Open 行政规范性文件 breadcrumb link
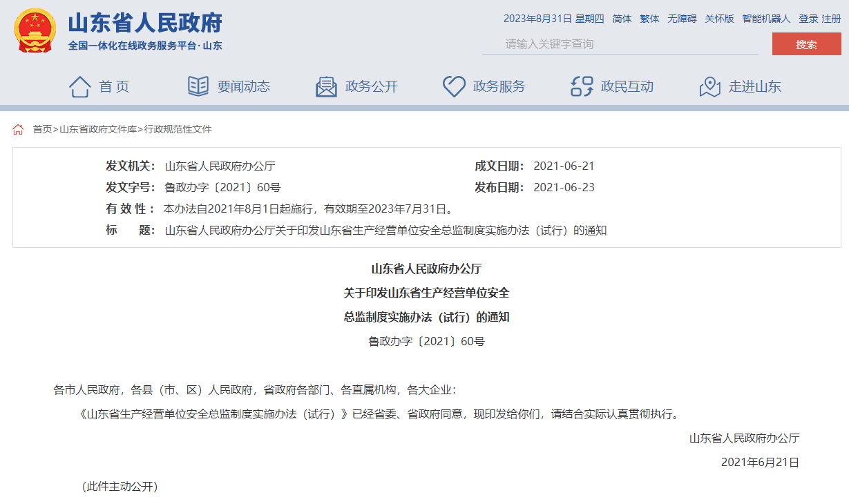 (x=178, y=130)
